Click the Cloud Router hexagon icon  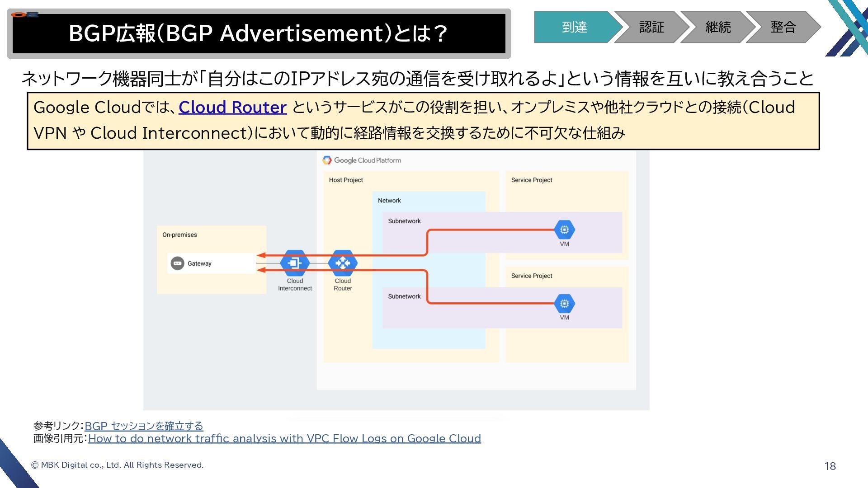[343, 263]
